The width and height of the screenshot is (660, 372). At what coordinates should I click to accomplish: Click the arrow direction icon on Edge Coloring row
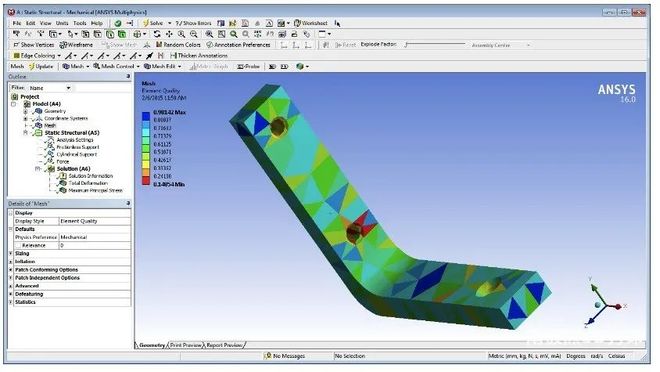point(149,56)
